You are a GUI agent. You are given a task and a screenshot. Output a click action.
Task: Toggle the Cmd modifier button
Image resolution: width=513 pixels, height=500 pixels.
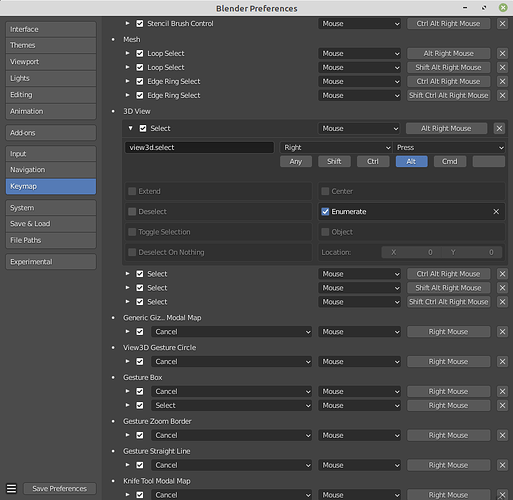(450, 162)
